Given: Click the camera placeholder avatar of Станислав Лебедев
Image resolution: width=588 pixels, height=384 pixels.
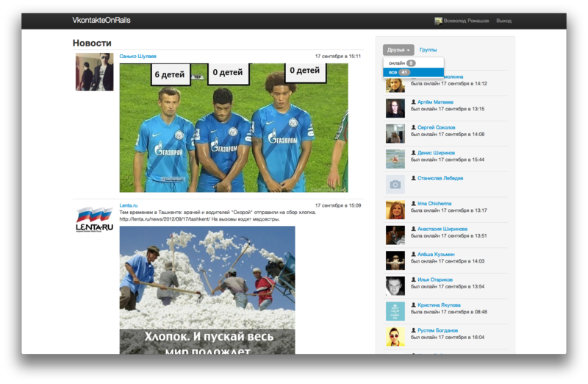Looking at the screenshot, I should tap(395, 185).
